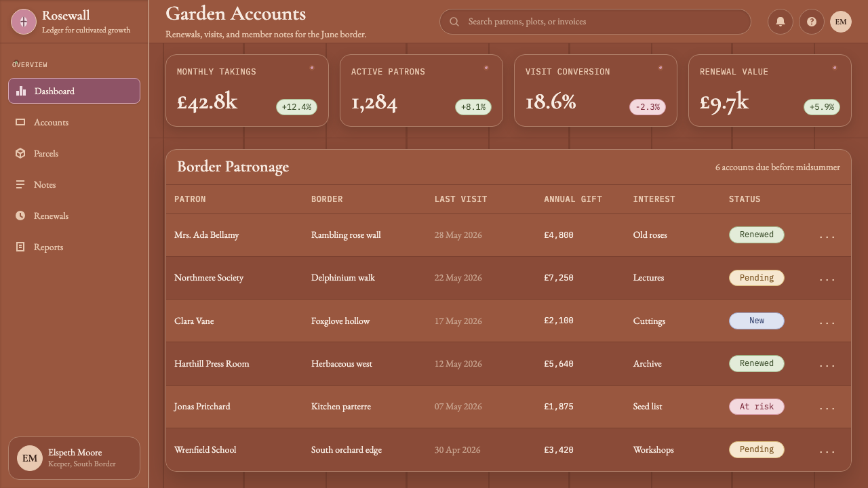The image size is (868, 488).
Task: Expand more actions for Clara Vane
Action: click(x=827, y=322)
